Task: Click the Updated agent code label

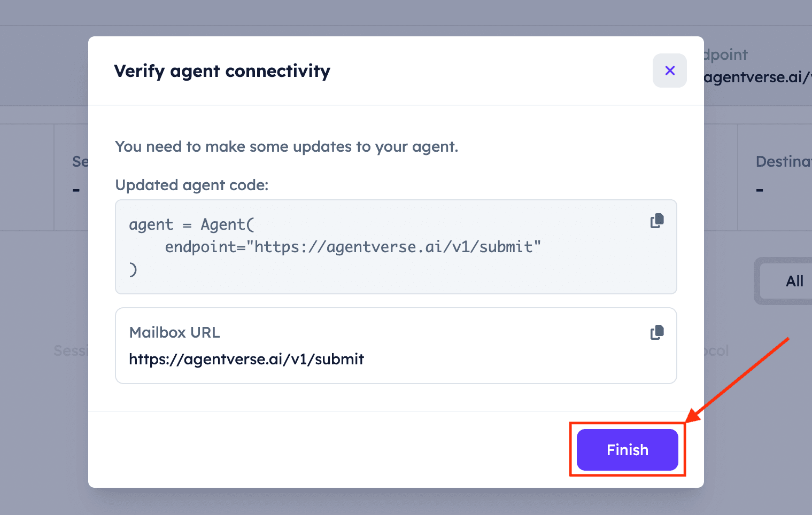Action: (x=192, y=185)
